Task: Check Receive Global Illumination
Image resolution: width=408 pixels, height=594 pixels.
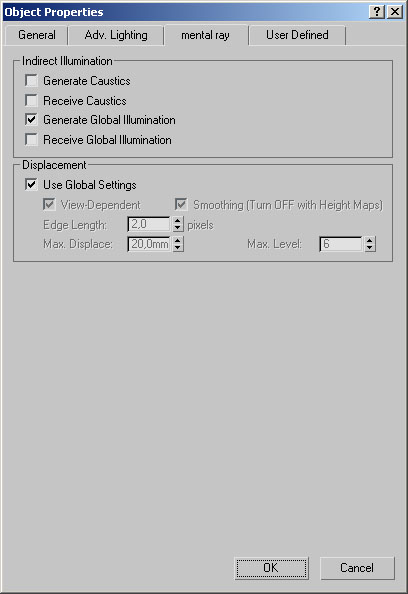Action: (x=31, y=139)
